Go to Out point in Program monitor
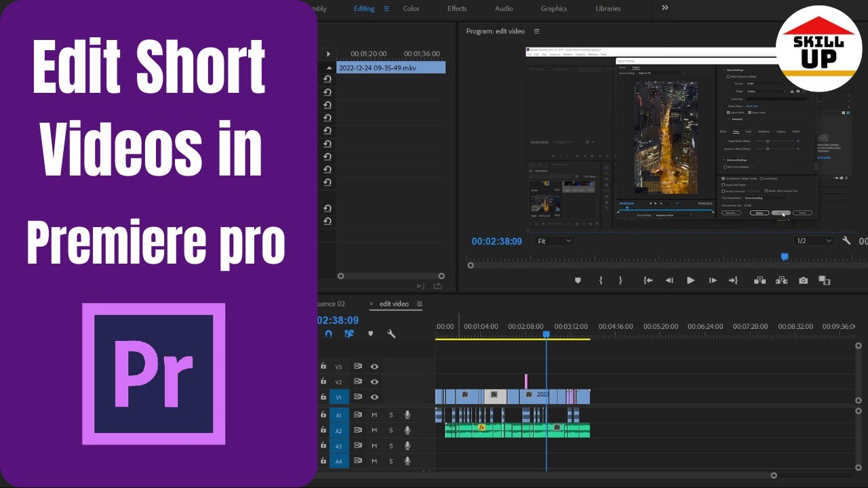Screen dimensions: 868x488 pyautogui.click(x=733, y=280)
